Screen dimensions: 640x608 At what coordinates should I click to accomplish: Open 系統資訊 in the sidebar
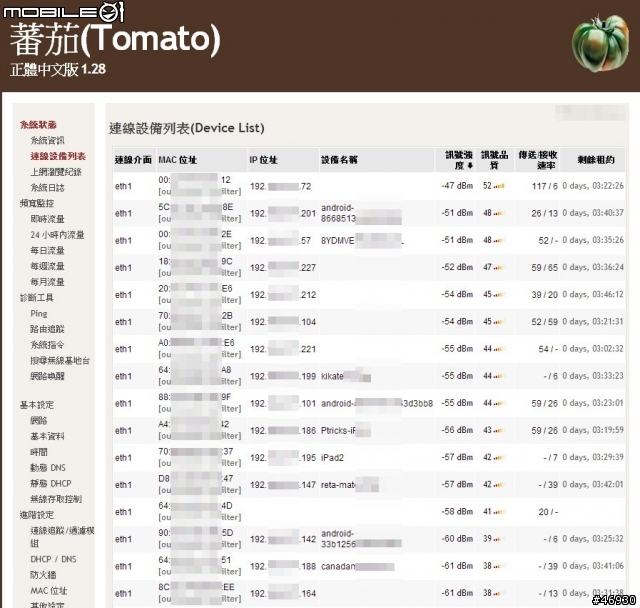pyautogui.click(x=47, y=140)
